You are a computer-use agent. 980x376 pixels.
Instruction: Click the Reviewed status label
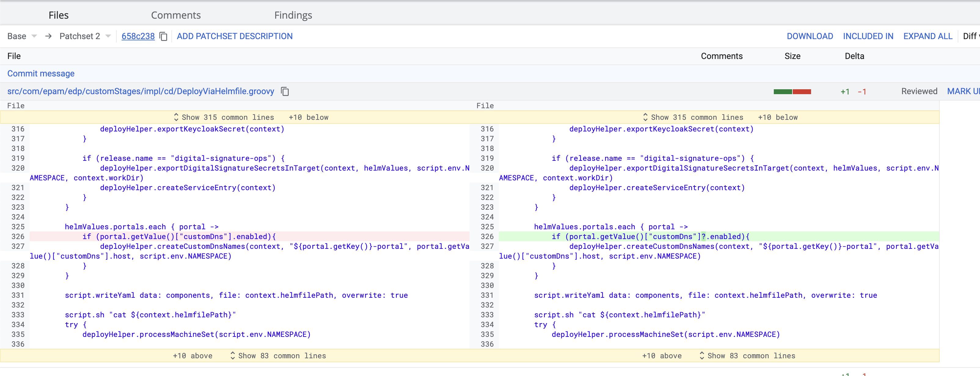point(919,92)
